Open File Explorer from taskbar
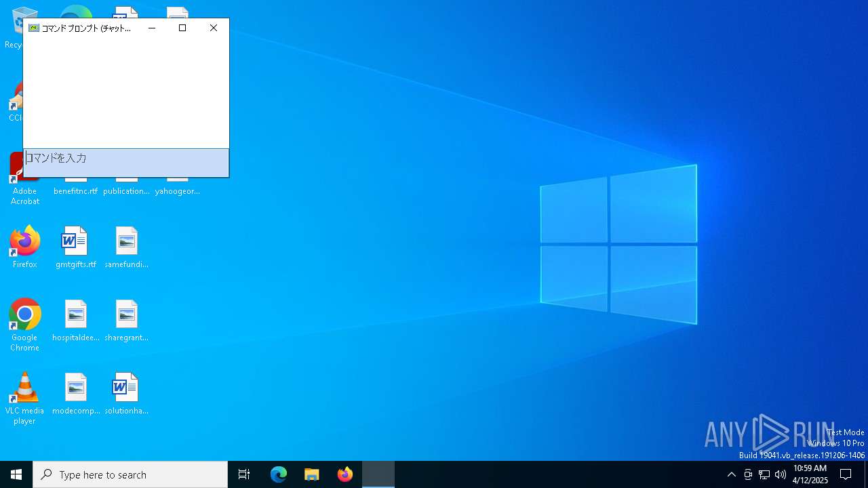The image size is (868, 488). (x=311, y=474)
